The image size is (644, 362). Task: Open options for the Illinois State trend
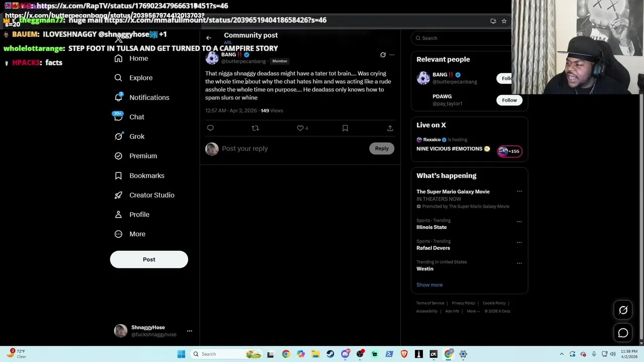519,221
